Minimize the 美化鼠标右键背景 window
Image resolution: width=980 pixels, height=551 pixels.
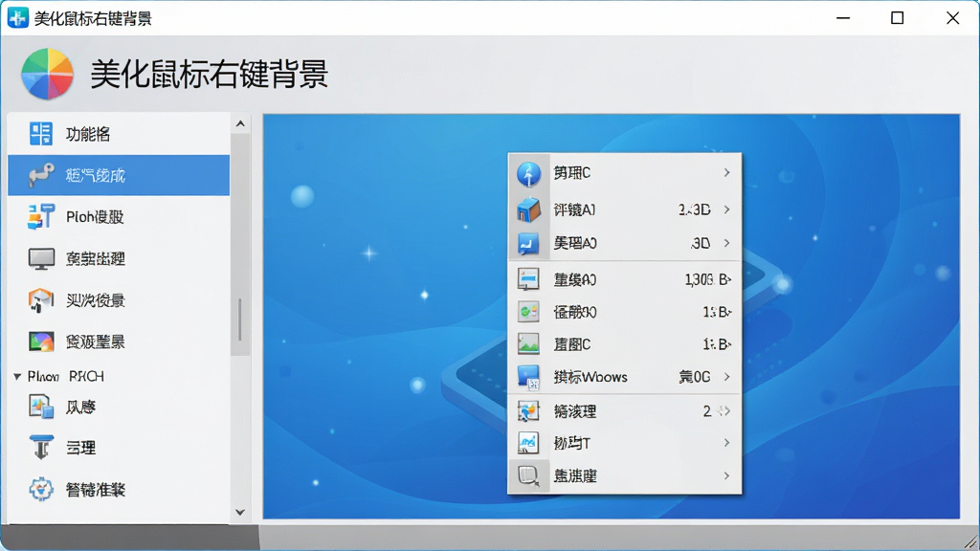[x=843, y=18]
